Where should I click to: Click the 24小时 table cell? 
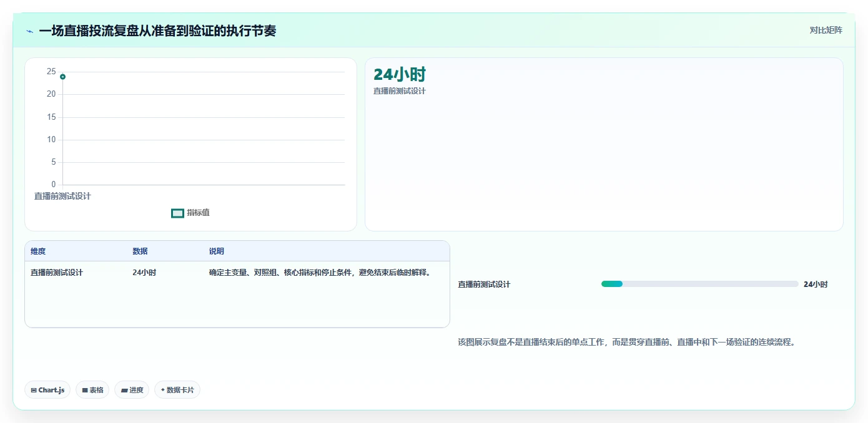click(x=144, y=273)
